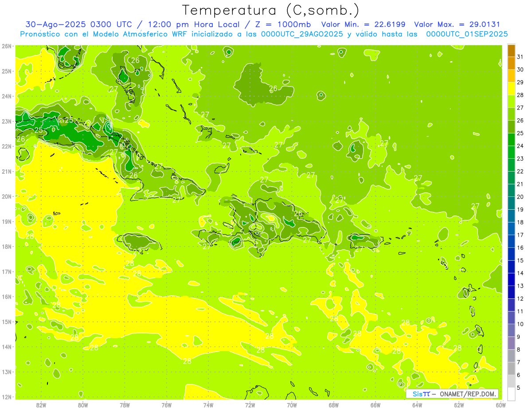
Task: Click the legend swatch between 28 and 29
Action: pyautogui.click(x=511, y=89)
